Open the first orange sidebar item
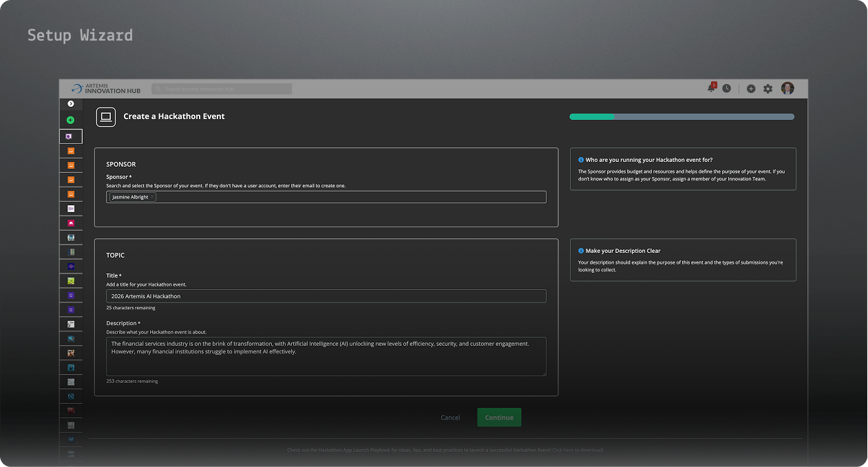This screenshot has width=868, height=467. click(70, 151)
